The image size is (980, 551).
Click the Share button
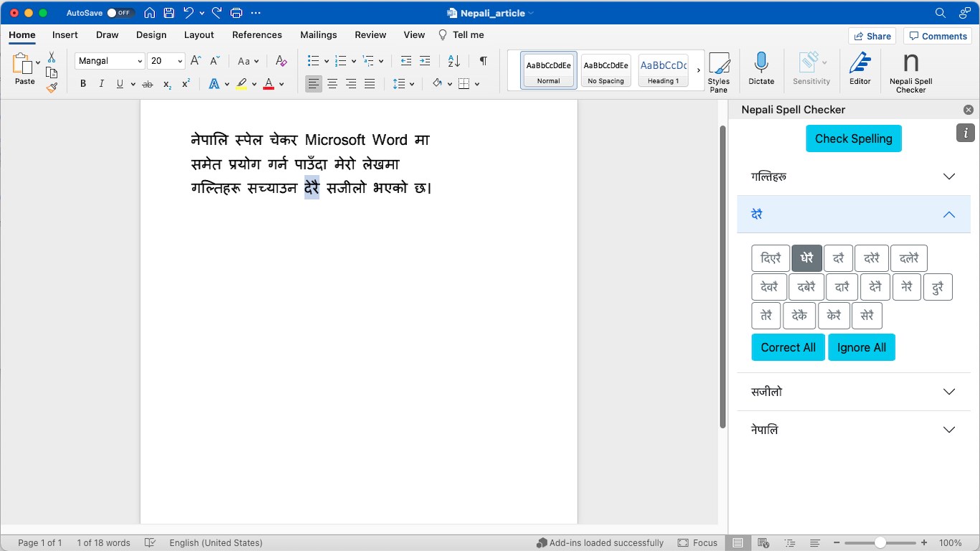tap(872, 36)
